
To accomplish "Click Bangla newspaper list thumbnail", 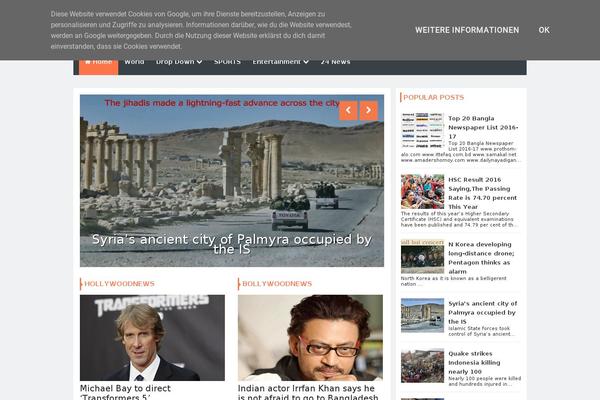I will (x=422, y=131).
